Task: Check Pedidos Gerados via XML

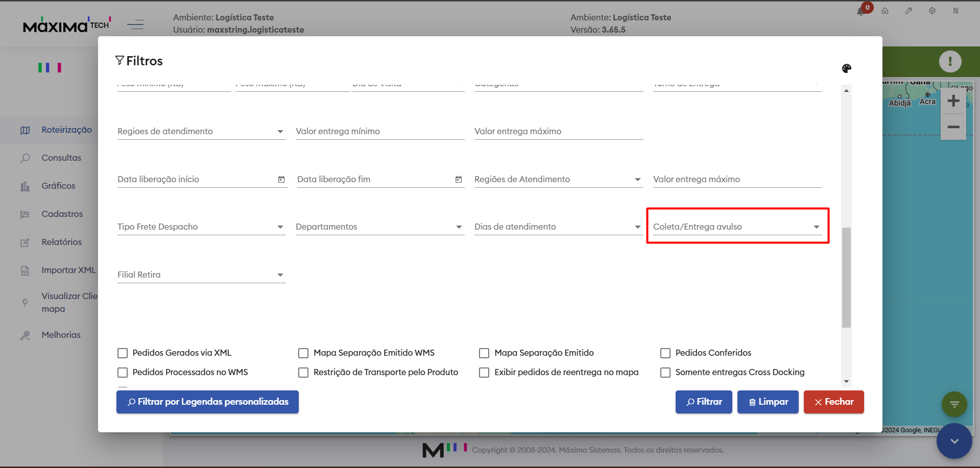Action: pyautogui.click(x=123, y=353)
